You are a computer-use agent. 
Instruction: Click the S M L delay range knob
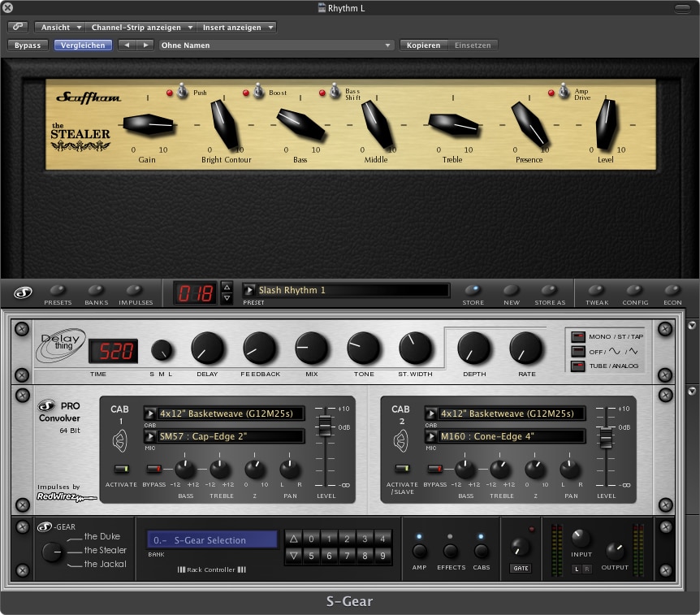coord(162,350)
